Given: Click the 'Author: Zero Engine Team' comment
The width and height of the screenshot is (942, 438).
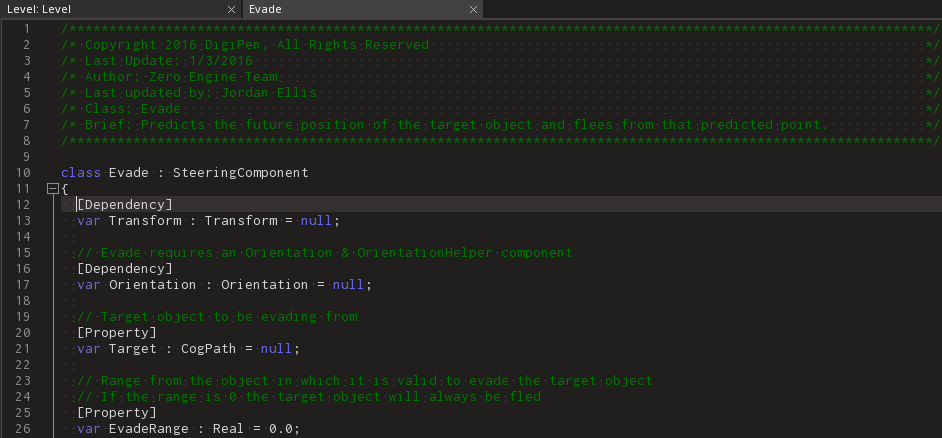Looking at the screenshot, I should [169, 77].
